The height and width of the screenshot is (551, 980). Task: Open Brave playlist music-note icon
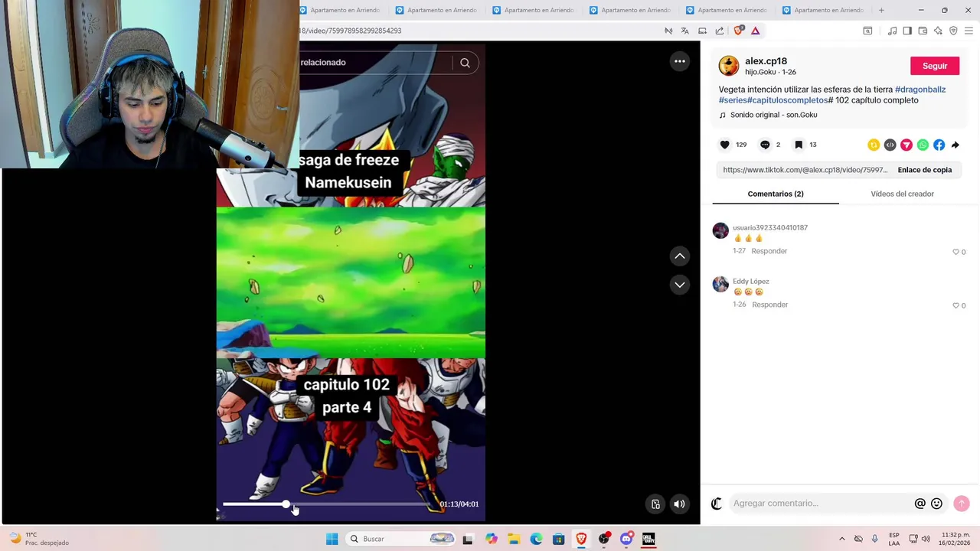coord(892,31)
